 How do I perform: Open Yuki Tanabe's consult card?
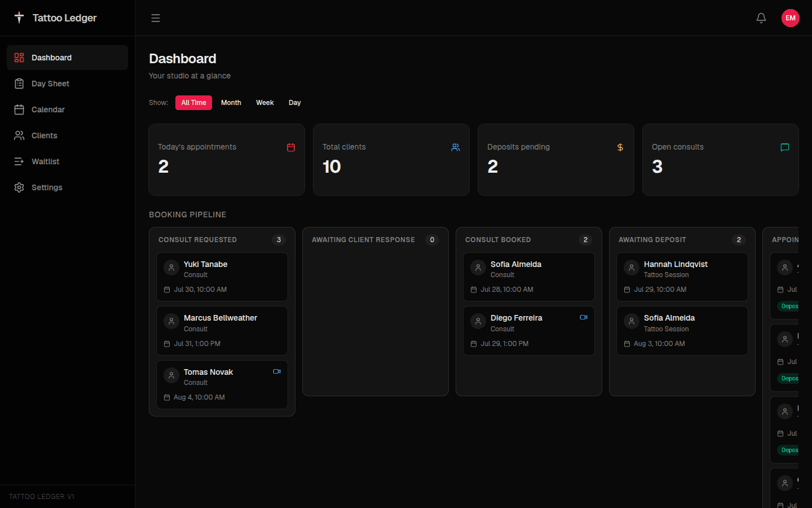222,277
